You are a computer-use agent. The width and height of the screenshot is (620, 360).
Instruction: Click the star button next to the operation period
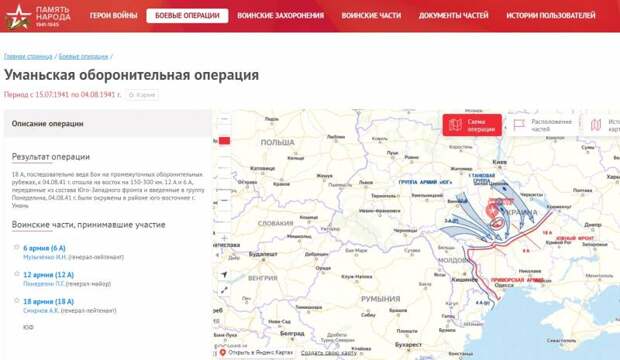pos(142,95)
